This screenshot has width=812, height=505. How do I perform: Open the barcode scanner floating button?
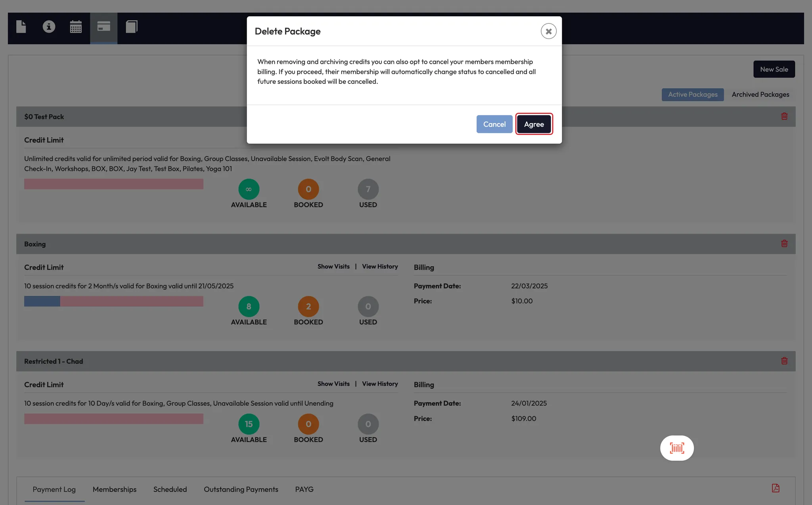click(677, 448)
